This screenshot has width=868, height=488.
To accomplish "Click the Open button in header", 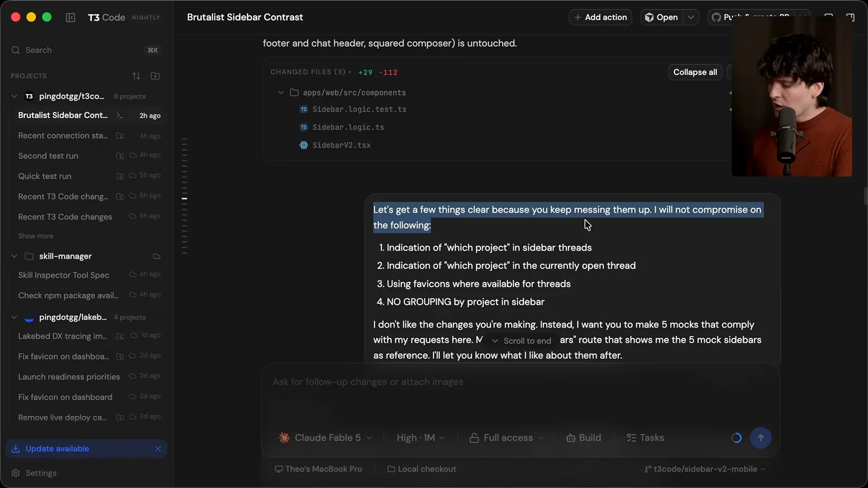I will [x=661, y=17].
